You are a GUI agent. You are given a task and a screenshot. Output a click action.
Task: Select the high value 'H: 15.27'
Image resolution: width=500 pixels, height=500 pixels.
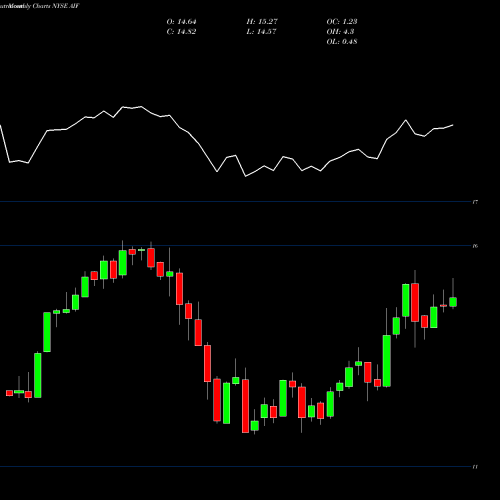tap(262, 22)
